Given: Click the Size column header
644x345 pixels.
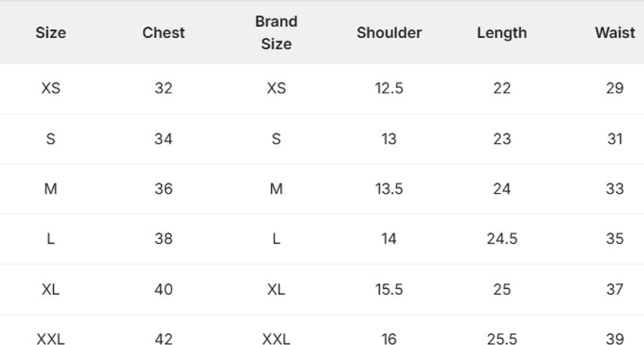Looking at the screenshot, I should [x=50, y=32].
